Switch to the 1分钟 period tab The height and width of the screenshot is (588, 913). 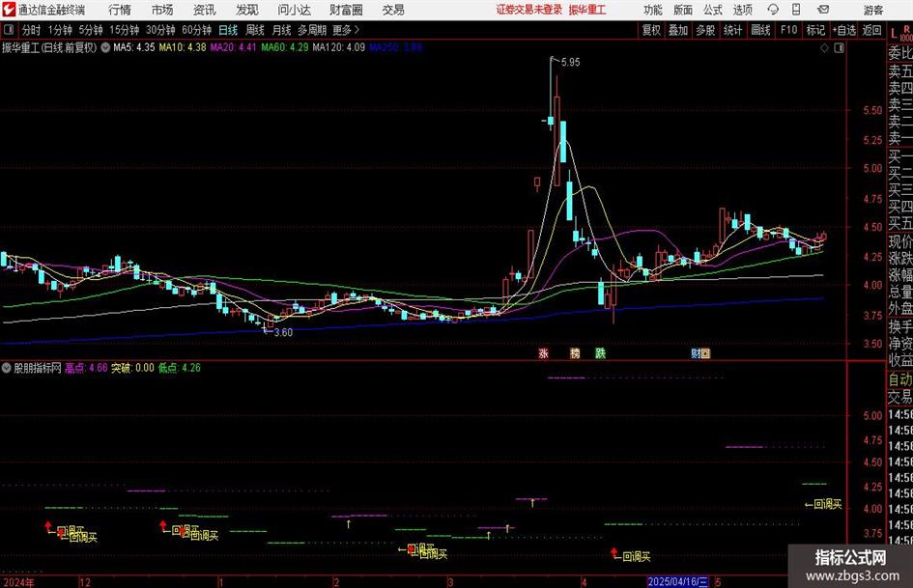point(59,30)
